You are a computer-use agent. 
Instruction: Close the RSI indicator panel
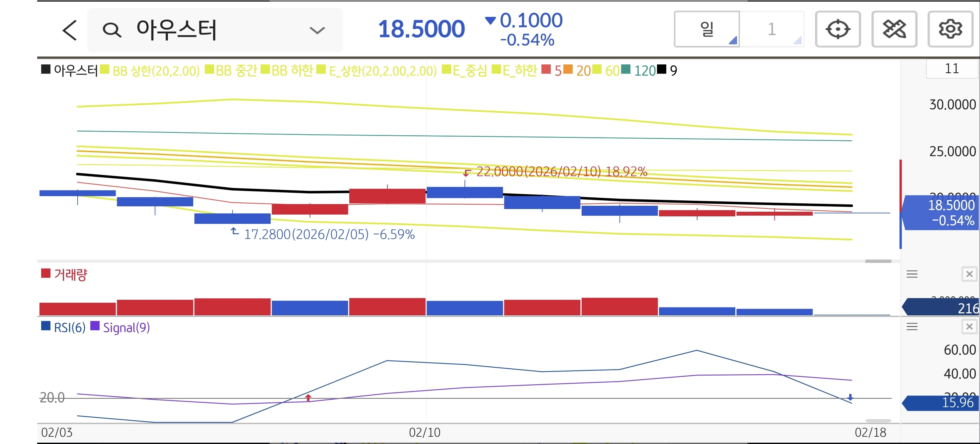969,326
